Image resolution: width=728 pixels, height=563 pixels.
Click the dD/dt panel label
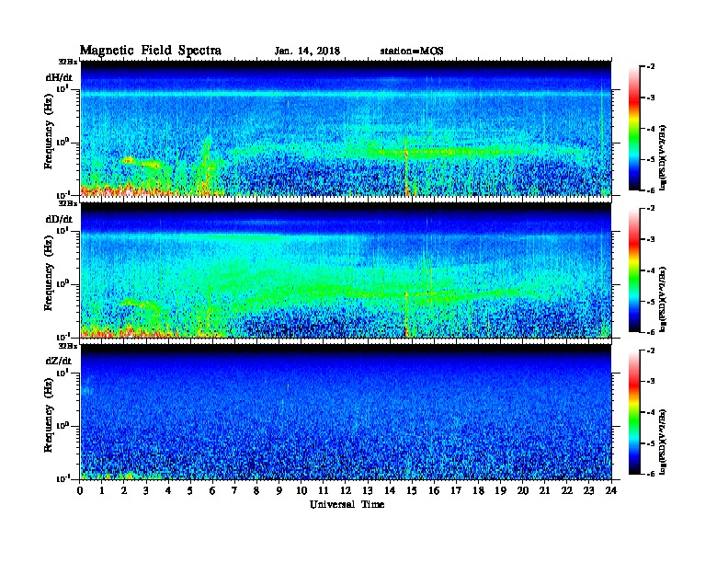pyautogui.click(x=59, y=219)
